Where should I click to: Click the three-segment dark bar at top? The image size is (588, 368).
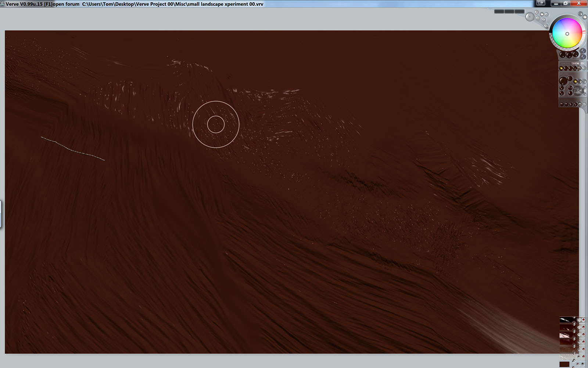pos(509,12)
